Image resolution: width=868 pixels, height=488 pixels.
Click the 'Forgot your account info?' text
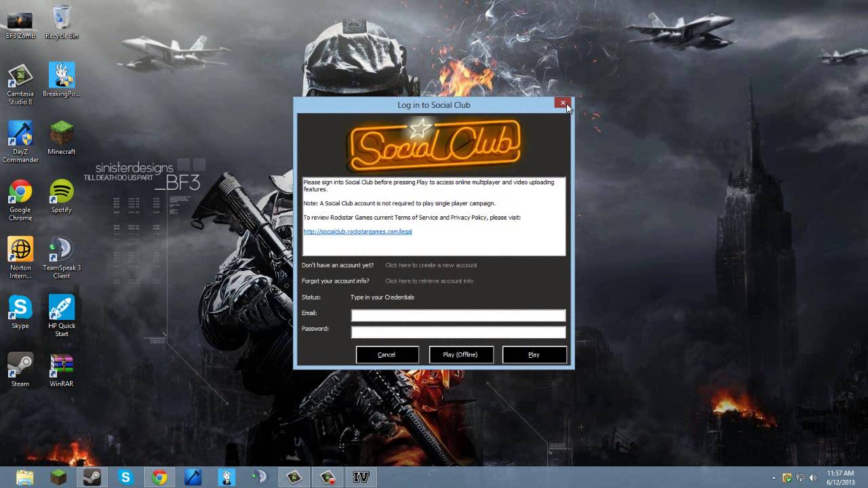pyautogui.click(x=336, y=281)
